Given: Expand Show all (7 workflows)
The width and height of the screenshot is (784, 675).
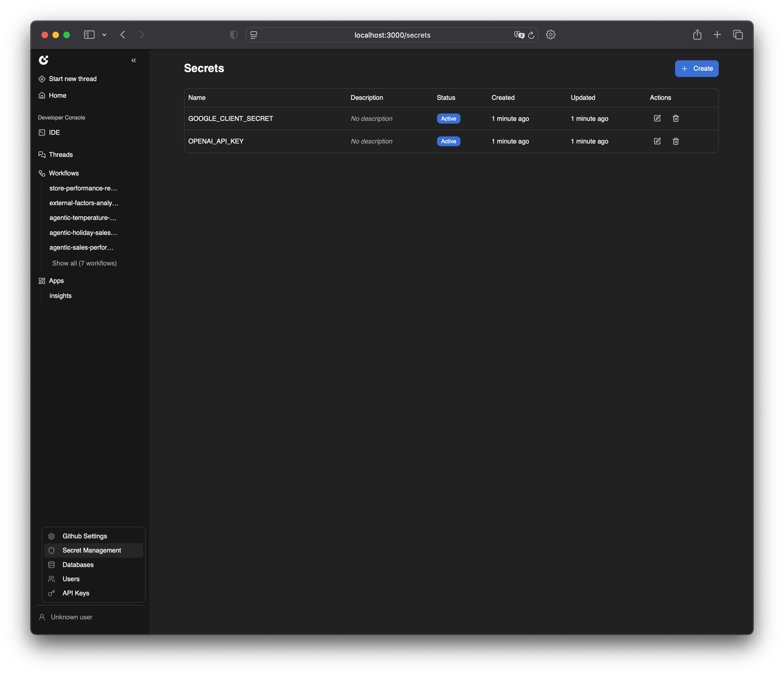Looking at the screenshot, I should [84, 263].
